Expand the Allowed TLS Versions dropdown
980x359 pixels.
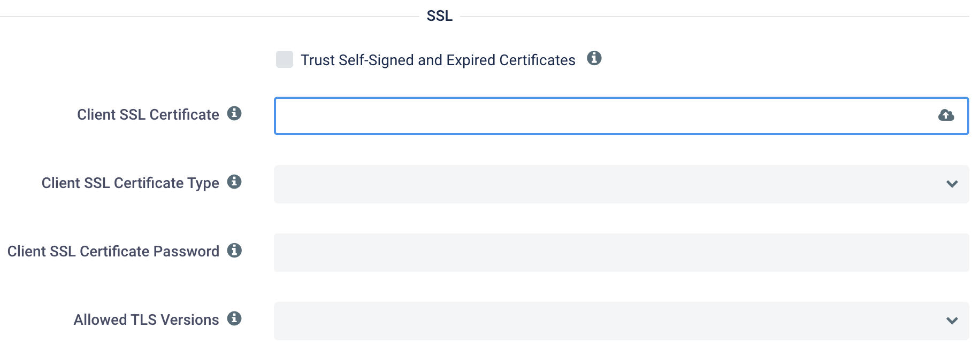point(622,321)
